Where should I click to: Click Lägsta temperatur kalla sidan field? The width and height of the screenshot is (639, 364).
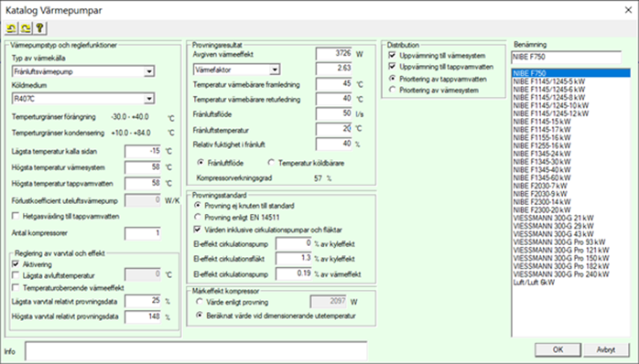tap(143, 151)
